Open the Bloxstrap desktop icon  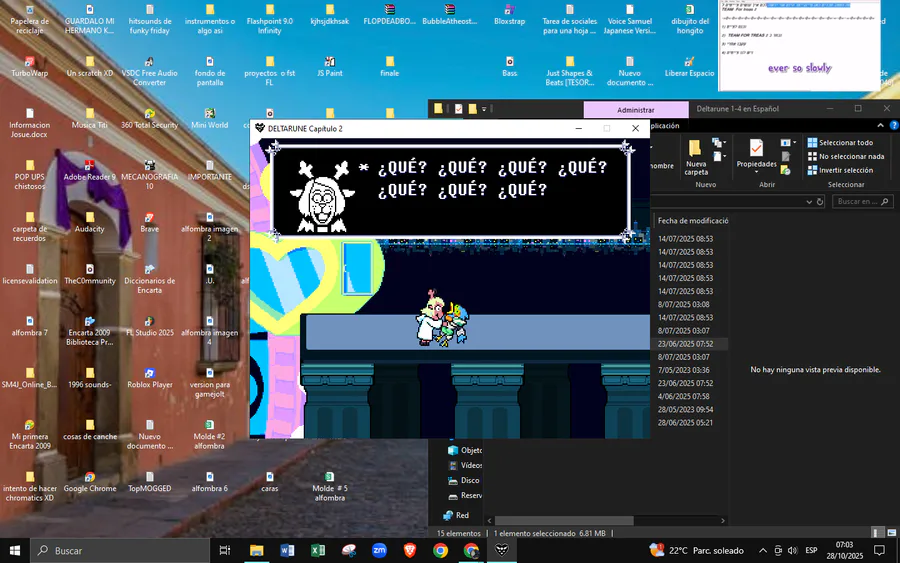tap(509, 14)
